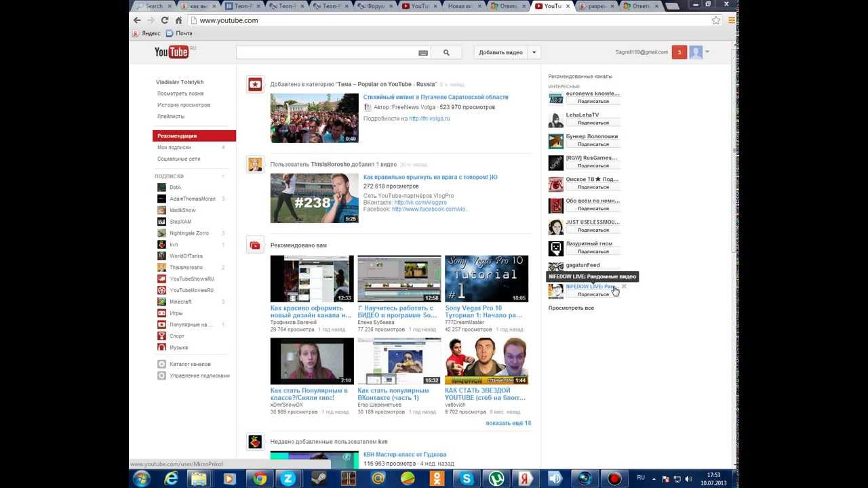Open Мои подписки in the left sidebar
The height and width of the screenshot is (488, 868).
point(174,147)
